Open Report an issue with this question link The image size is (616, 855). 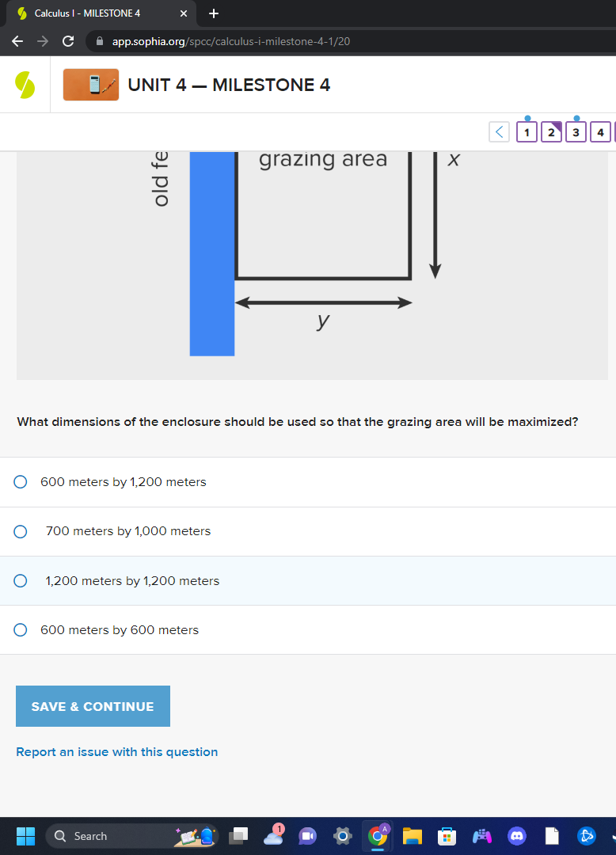(116, 751)
